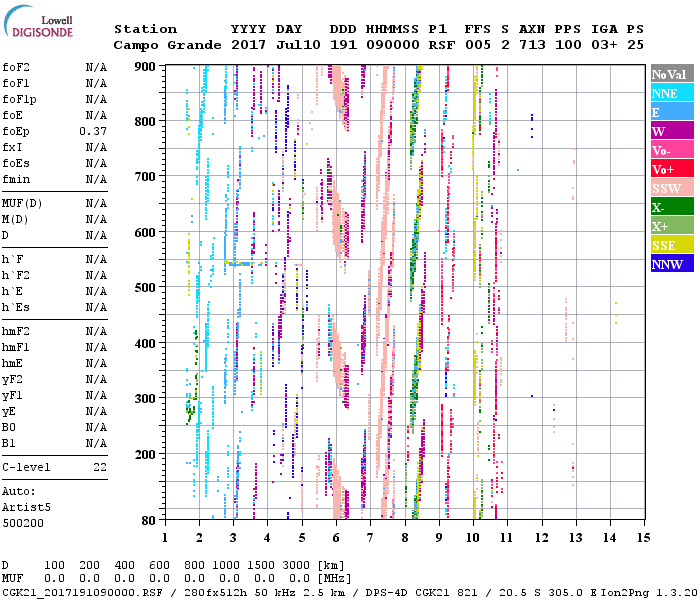Click the C-level value 22
Image resolution: width=700 pixels, height=600 pixels.
100,467
